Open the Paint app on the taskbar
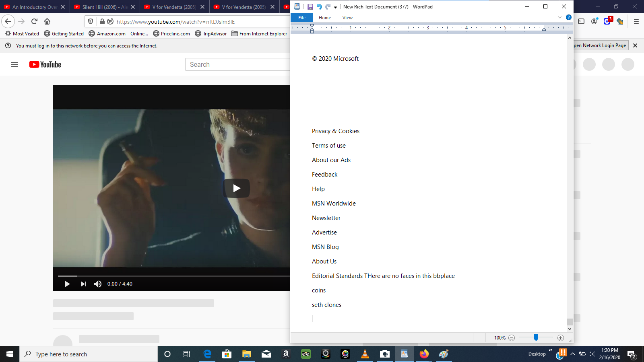Image resolution: width=644 pixels, height=362 pixels. (444, 354)
